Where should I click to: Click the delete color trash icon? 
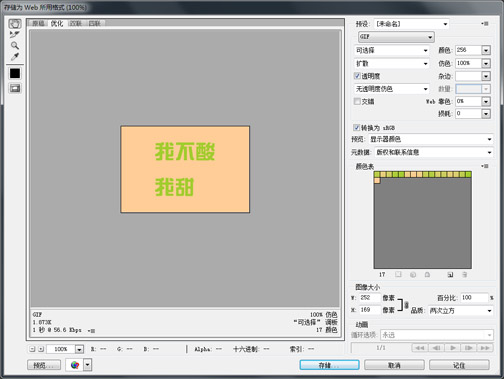(x=464, y=275)
